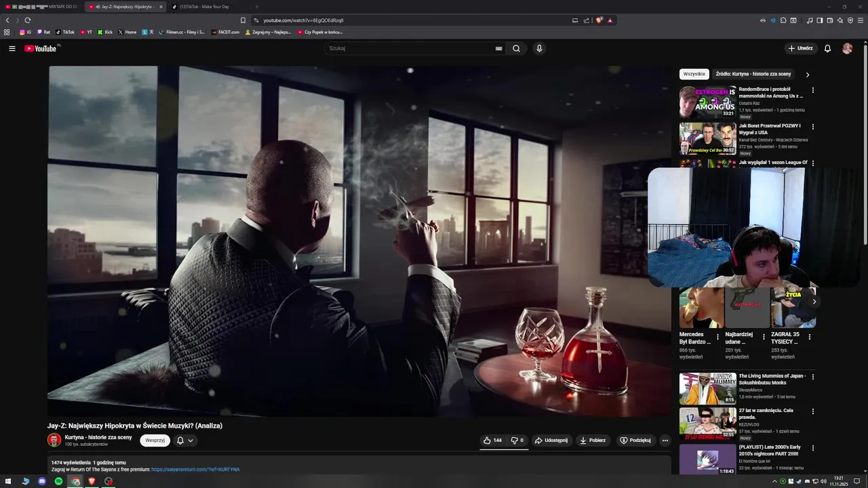Viewport: 868px width, 488px height.
Task: Open the YouTube hamburger guide menu
Action: (12, 48)
